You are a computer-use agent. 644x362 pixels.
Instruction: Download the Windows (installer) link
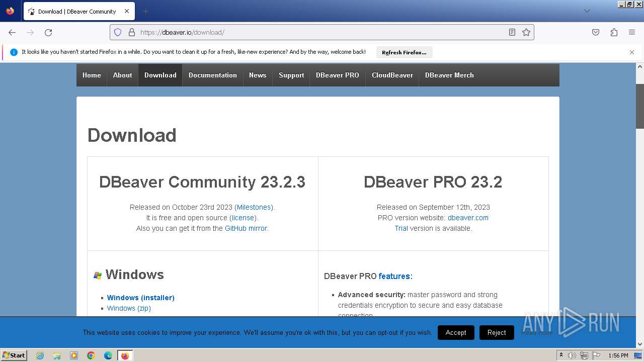(141, 298)
